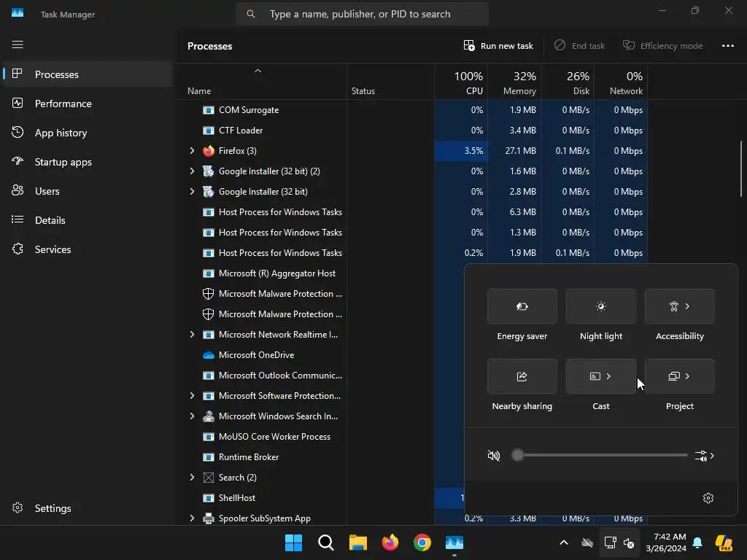Screen dimensions: 747x560
Task: Click Efficiency mode button
Action: (x=662, y=46)
